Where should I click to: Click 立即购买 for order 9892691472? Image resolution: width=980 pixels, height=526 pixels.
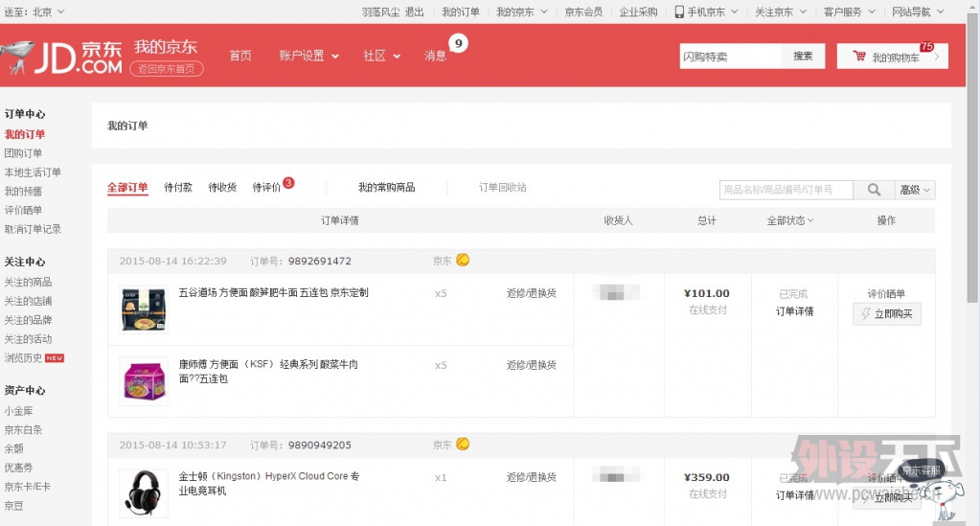click(886, 314)
